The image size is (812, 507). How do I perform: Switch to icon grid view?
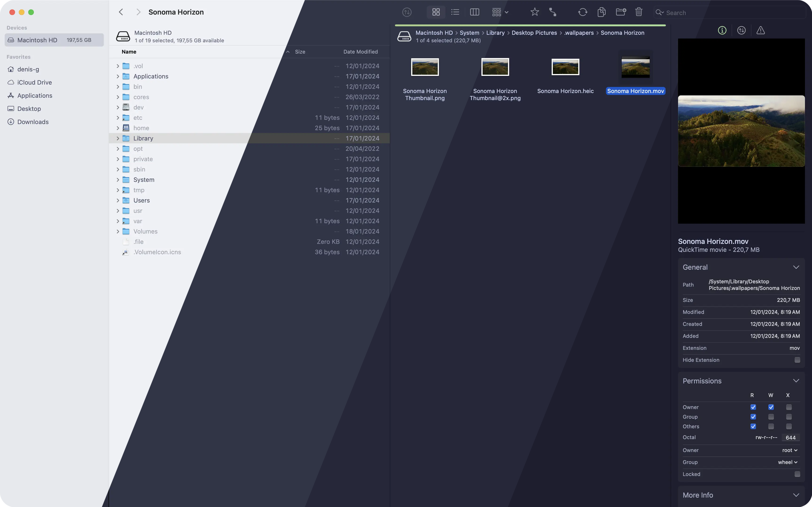pyautogui.click(x=436, y=12)
